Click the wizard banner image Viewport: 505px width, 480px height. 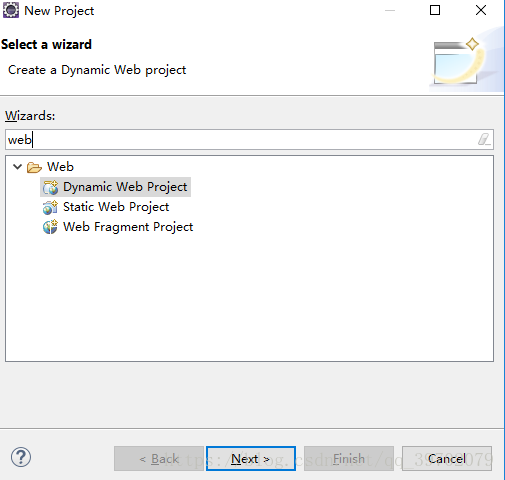[465, 59]
